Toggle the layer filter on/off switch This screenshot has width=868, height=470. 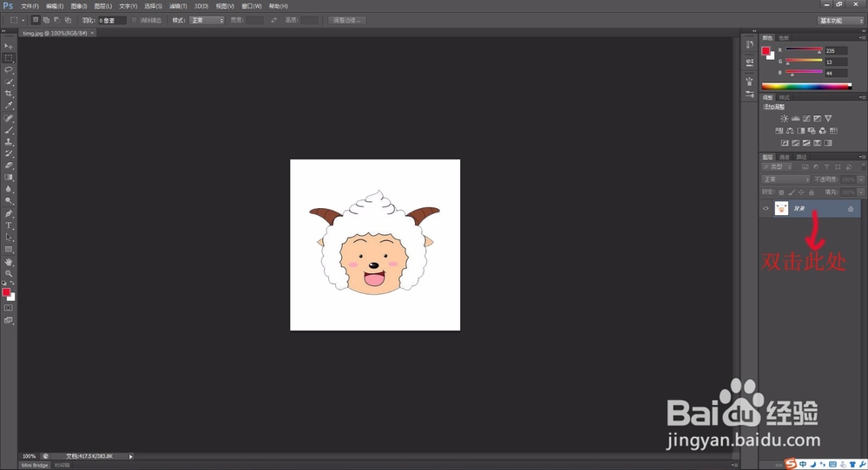click(x=863, y=166)
